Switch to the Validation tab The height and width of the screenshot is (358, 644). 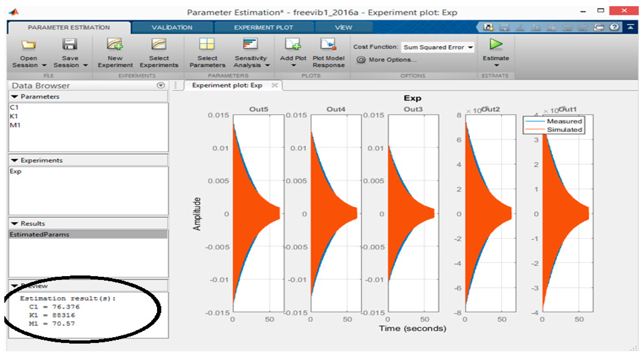pos(172,27)
